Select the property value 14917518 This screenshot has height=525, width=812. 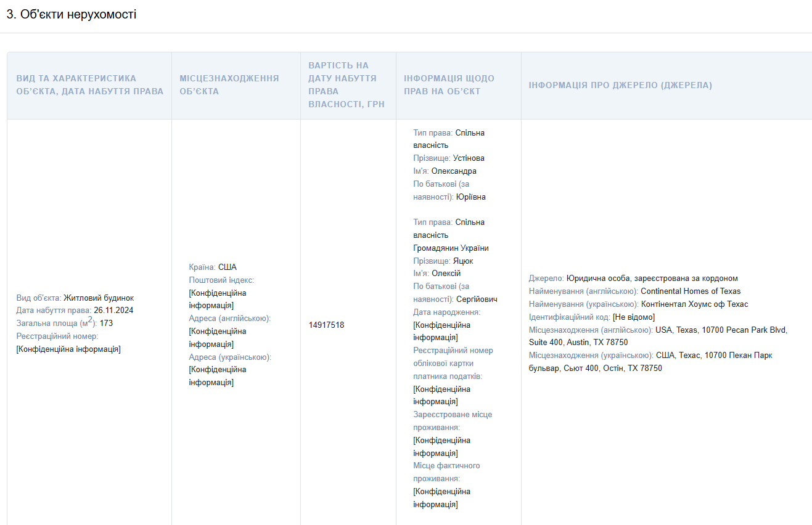pyautogui.click(x=326, y=325)
